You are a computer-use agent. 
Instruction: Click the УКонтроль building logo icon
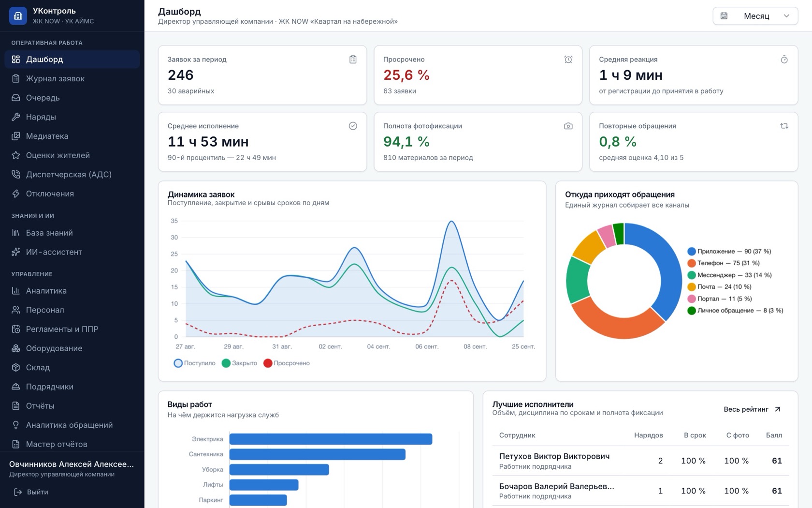click(x=18, y=15)
